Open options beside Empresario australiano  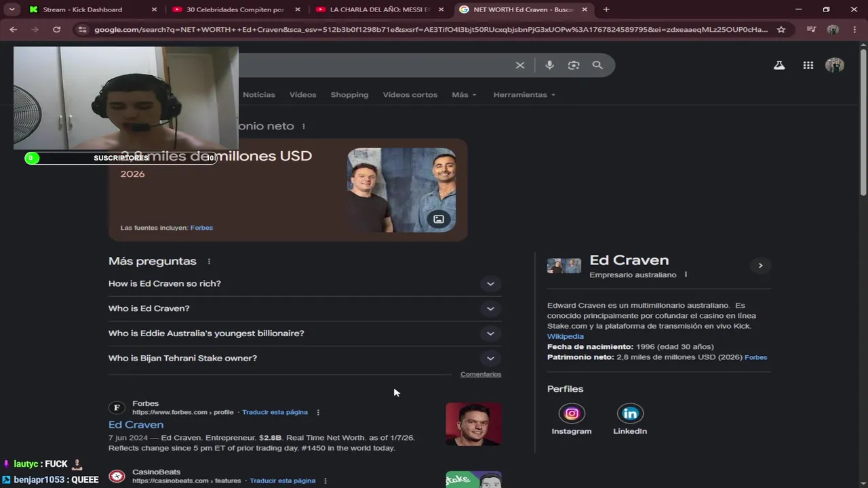[686, 274]
